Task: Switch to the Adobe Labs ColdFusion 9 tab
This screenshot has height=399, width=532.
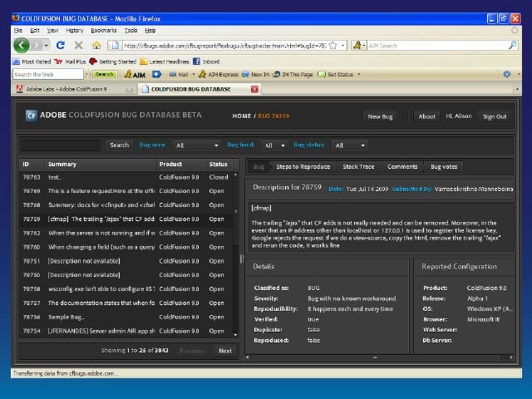Action: [74, 89]
